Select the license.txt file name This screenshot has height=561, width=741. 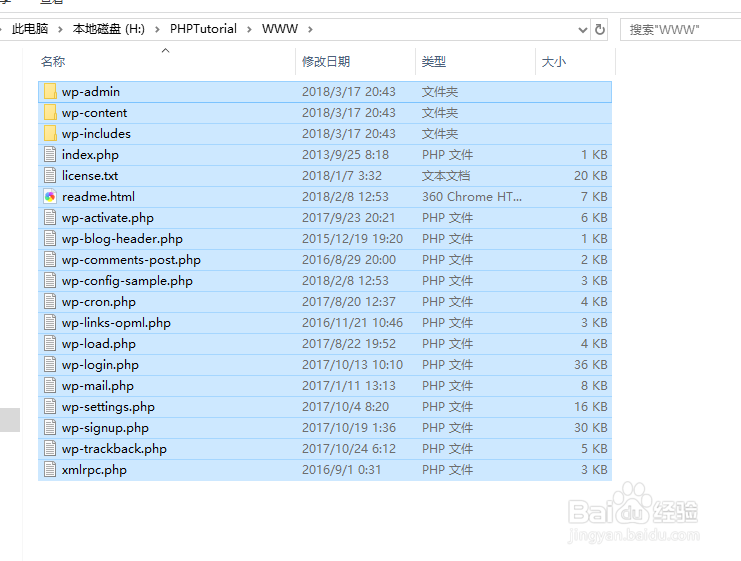click(x=90, y=176)
